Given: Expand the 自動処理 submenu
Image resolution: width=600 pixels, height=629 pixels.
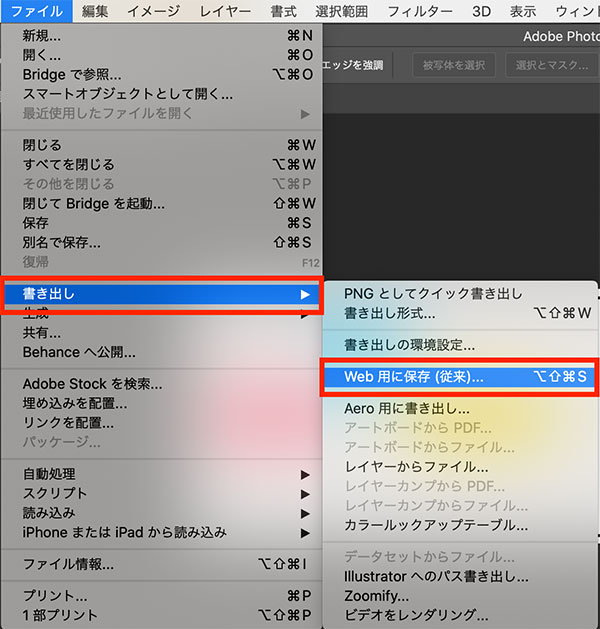Looking at the screenshot, I should click(162, 474).
